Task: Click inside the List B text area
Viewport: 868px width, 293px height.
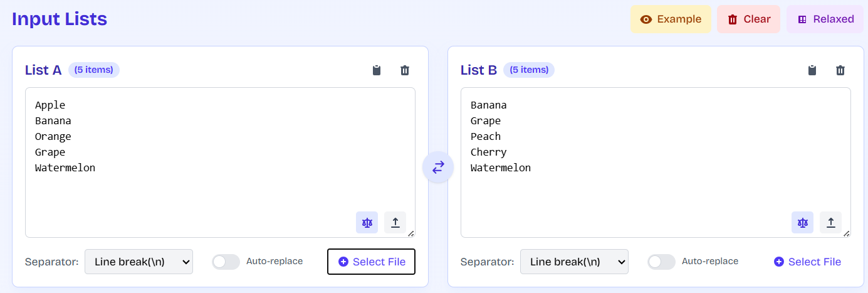Action: (x=656, y=162)
